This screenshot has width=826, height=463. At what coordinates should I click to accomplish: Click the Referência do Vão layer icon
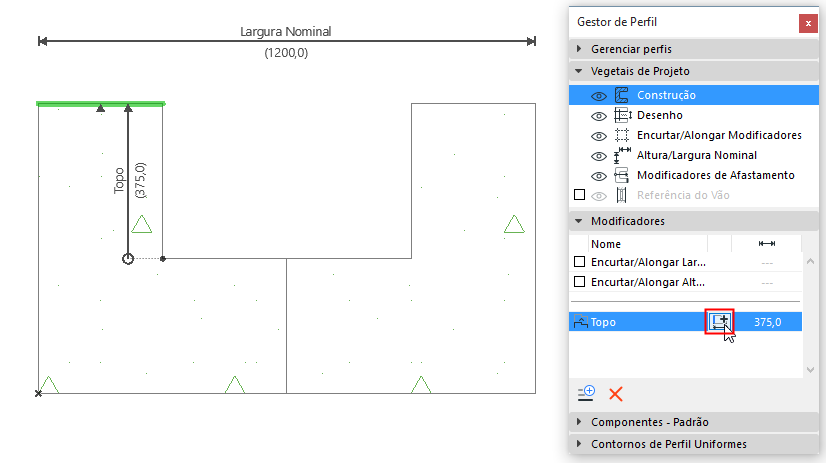tap(622, 195)
